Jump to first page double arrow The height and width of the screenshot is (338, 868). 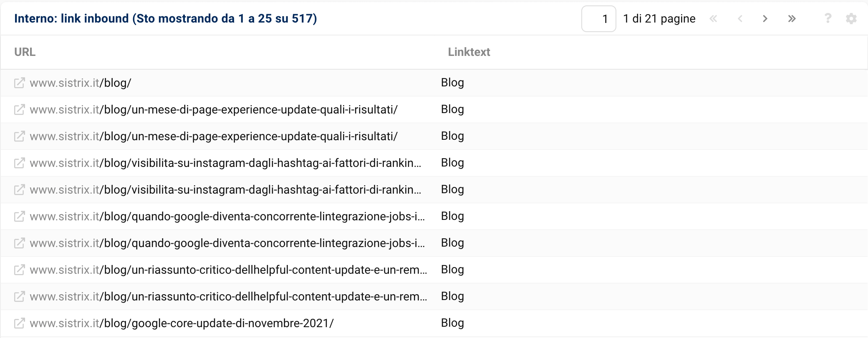[714, 18]
